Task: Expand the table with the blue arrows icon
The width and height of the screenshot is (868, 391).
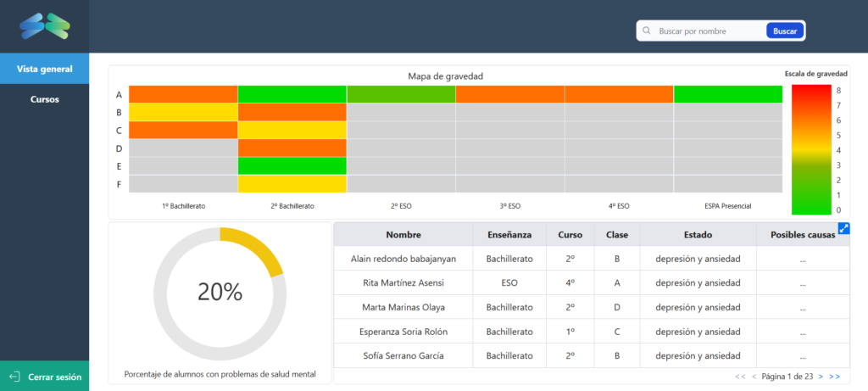Action: [843, 228]
